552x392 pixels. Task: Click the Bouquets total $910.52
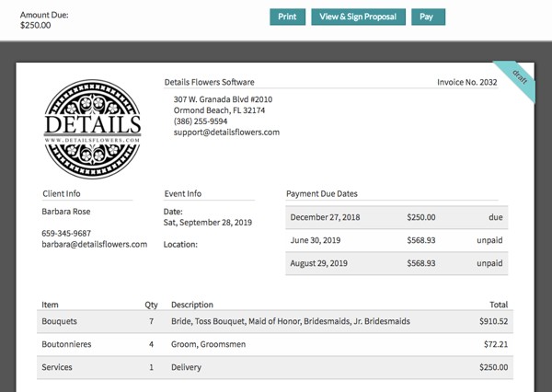[x=493, y=321]
